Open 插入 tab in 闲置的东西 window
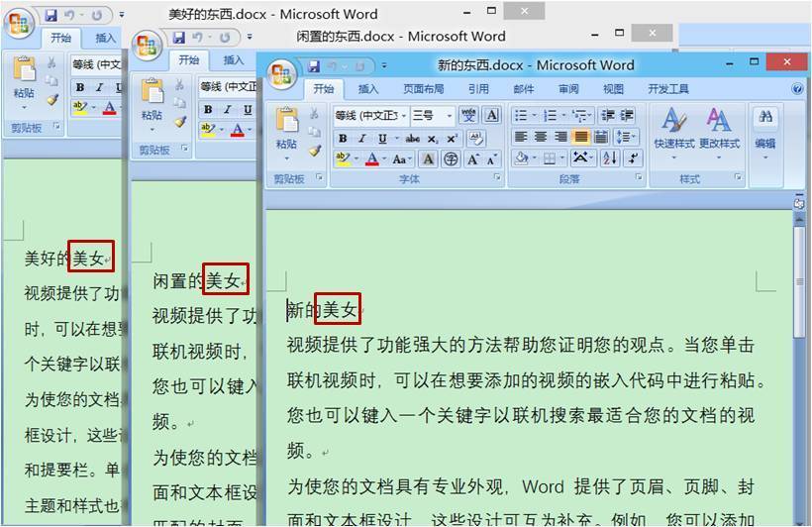812x527 pixels. [234, 60]
